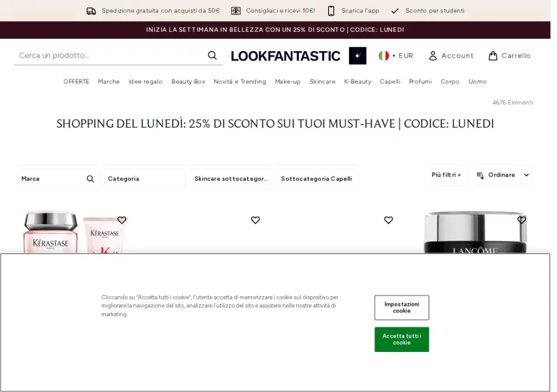557x392 pixels.
Task: Click Spedizione gratuita da 50€ link
Action: pos(160,11)
